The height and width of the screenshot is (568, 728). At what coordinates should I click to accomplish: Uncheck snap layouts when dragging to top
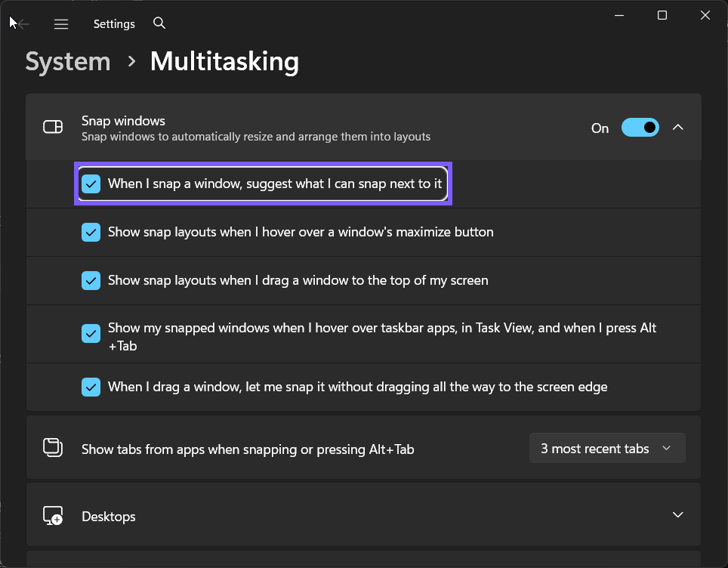[91, 280]
